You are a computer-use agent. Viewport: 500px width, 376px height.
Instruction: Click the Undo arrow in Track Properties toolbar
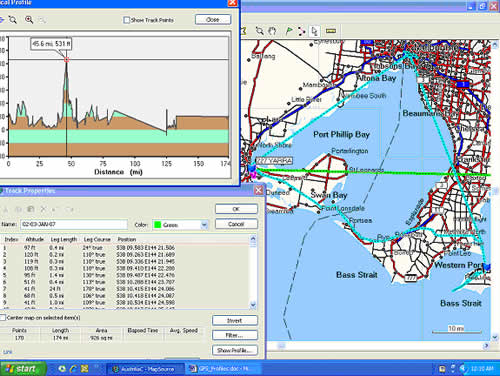(x=56, y=209)
